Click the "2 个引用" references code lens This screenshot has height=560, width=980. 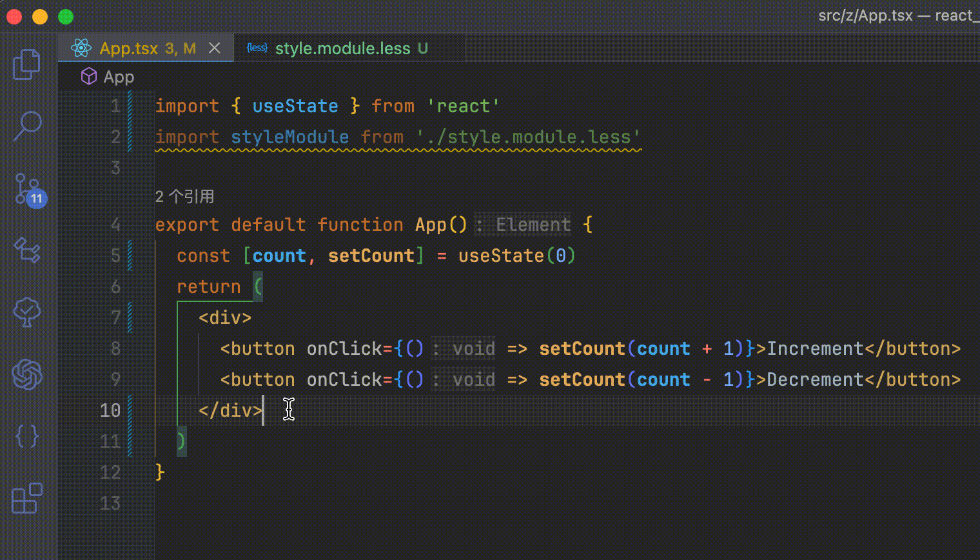click(x=184, y=196)
